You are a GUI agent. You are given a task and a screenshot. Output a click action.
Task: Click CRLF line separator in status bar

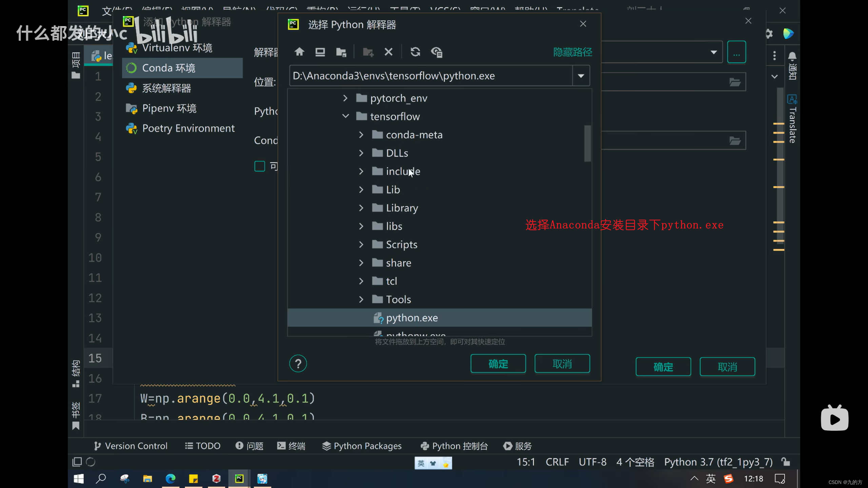click(557, 462)
